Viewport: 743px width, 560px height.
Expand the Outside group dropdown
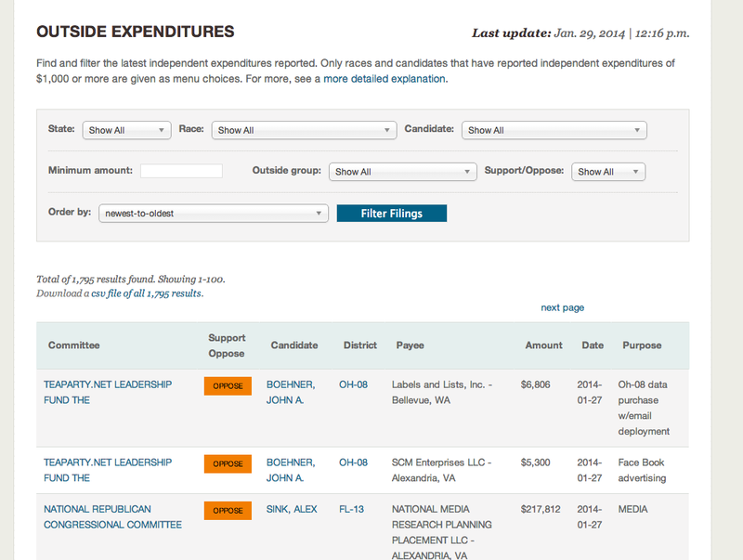tap(402, 172)
